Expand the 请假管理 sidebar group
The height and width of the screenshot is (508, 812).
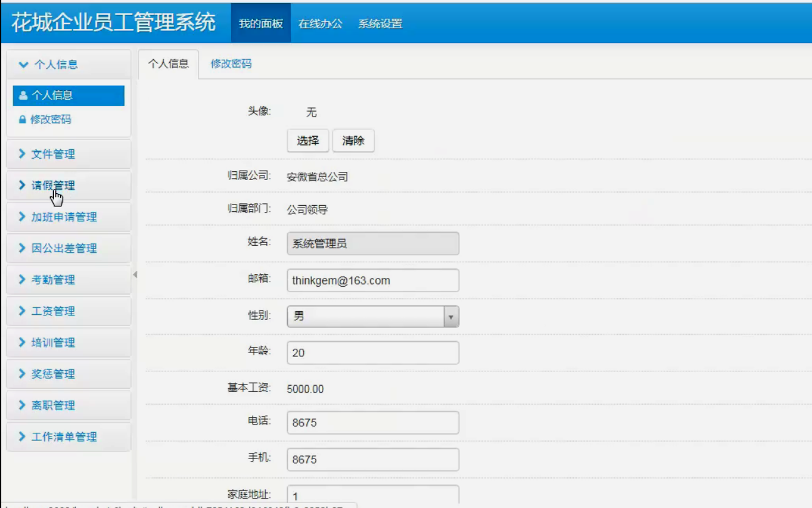[x=69, y=186]
